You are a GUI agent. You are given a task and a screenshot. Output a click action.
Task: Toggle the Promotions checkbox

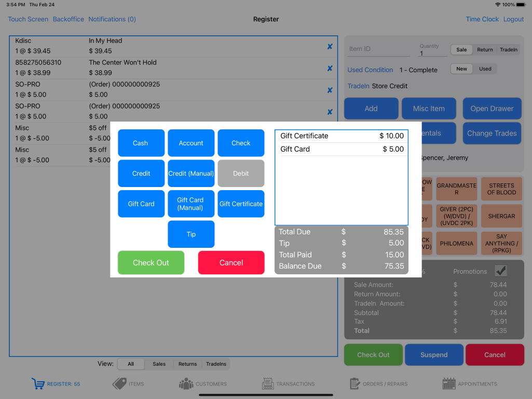click(x=500, y=271)
